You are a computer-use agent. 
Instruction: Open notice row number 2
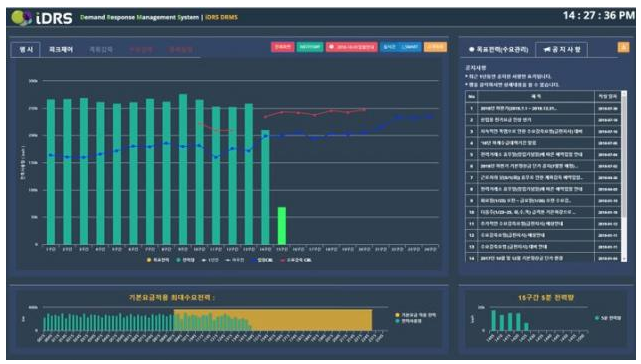(x=543, y=120)
